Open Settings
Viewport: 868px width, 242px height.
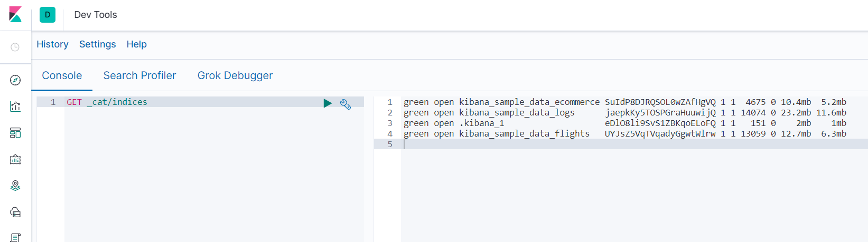click(97, 44)
